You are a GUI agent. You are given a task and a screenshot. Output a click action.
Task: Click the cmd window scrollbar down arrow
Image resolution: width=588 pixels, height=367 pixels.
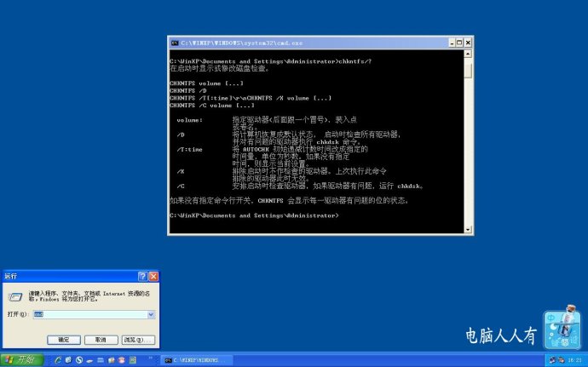point(468,229)
